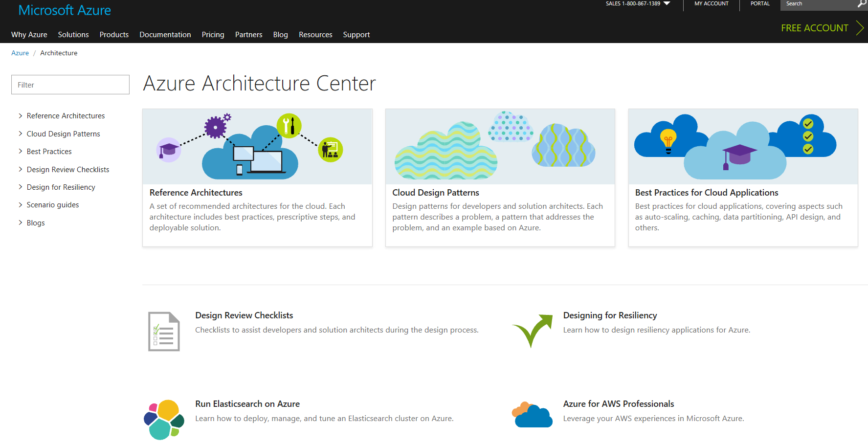Click inside the Filter input box

point(70,84)
